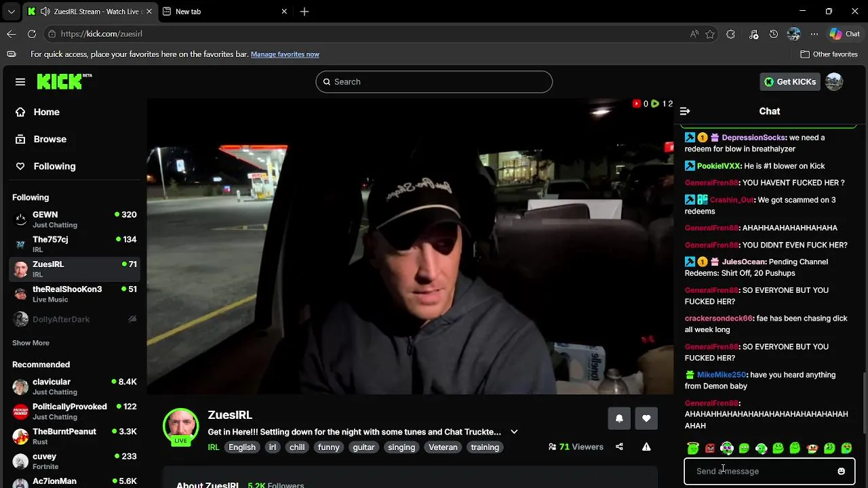The image size is (868, 488).
Task: Go back to the previous page
Action: pyautogui.click(x=11, y=34)
